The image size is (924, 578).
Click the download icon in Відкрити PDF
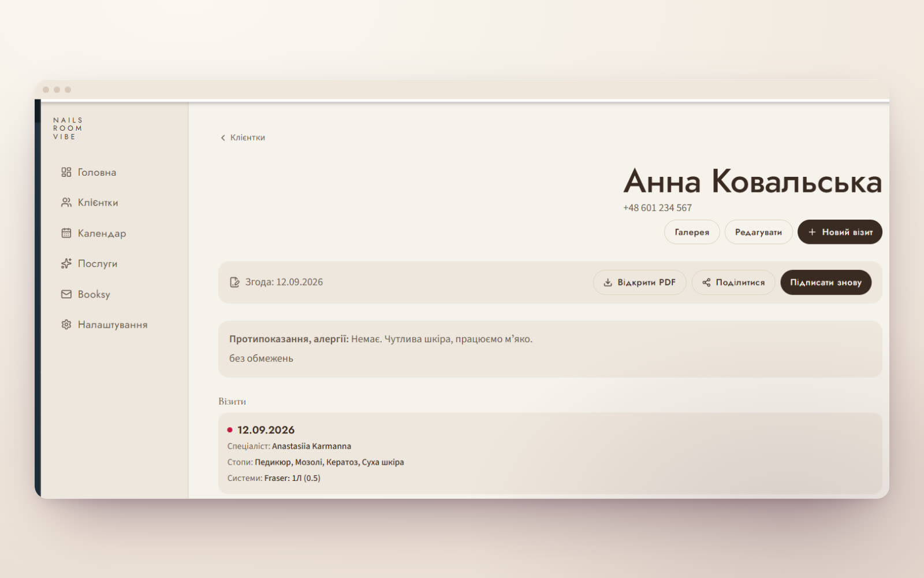608,283
